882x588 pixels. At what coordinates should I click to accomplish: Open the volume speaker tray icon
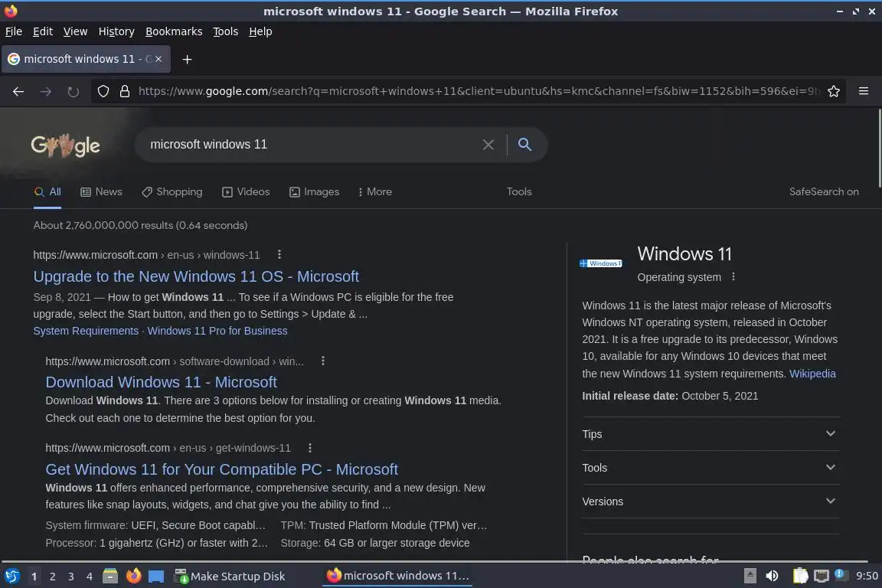click(773, 576)
